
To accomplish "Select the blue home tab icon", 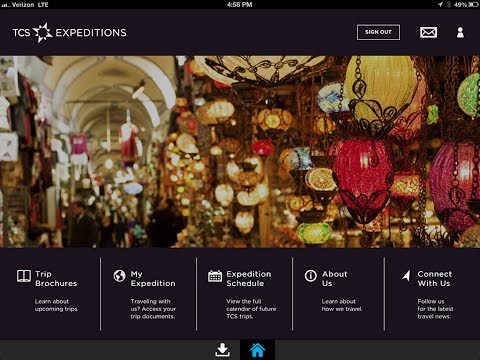I will tap(257, 350).
